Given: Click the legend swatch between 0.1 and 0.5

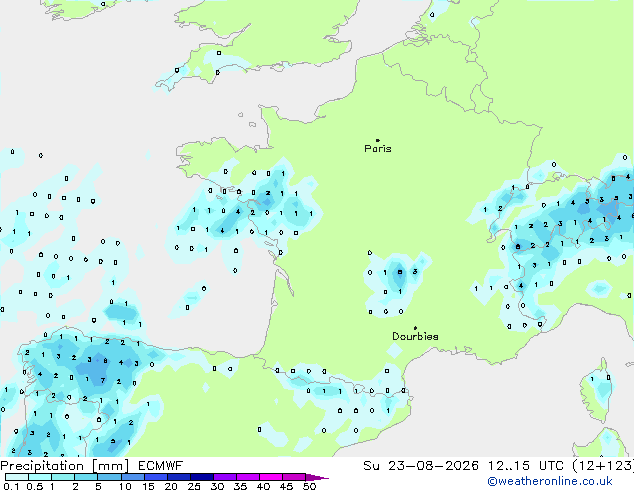Looking at the screenshot, I should point(17,477).
